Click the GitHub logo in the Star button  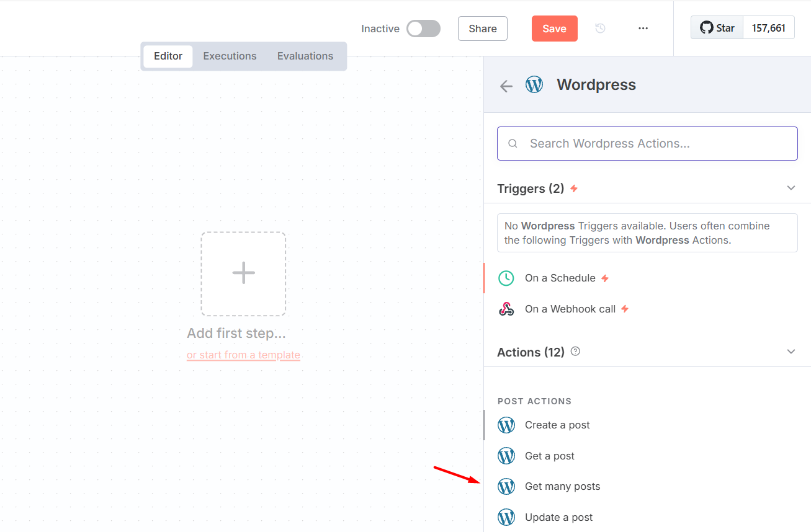(x=706, y=27)
